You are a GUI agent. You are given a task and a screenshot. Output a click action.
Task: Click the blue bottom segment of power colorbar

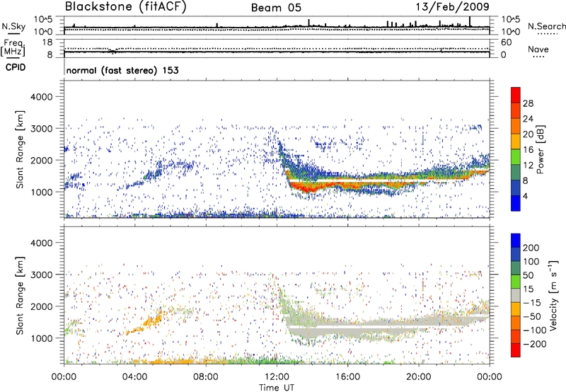516,203
